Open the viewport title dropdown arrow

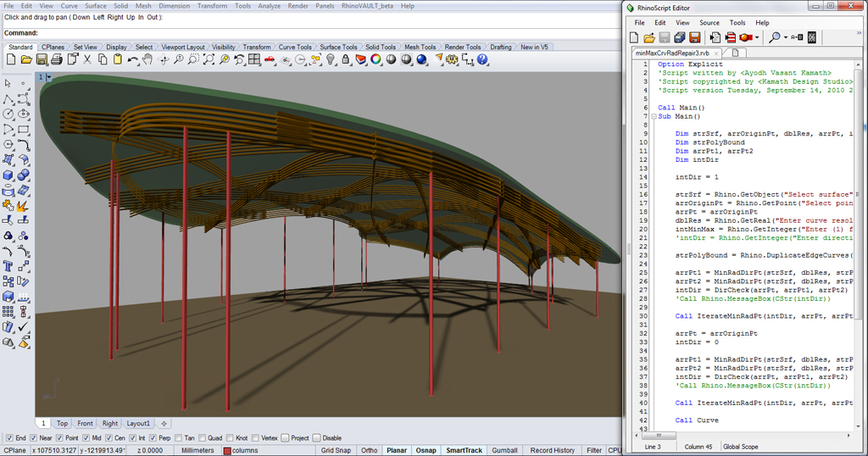[x=49, y=77]
